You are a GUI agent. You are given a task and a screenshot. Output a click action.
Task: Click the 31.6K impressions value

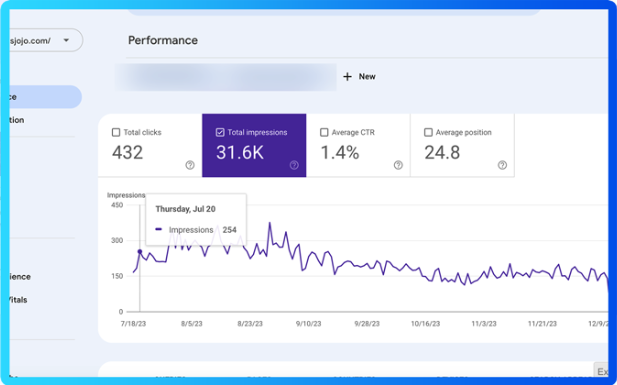click(240, 153)
